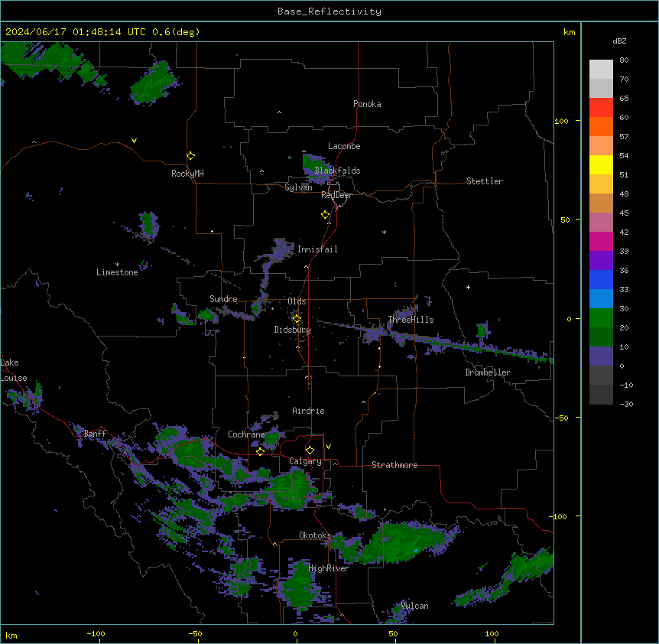
Task: Click the 0.6(deg) elevation angle text
Action: (x=176, y=32)
